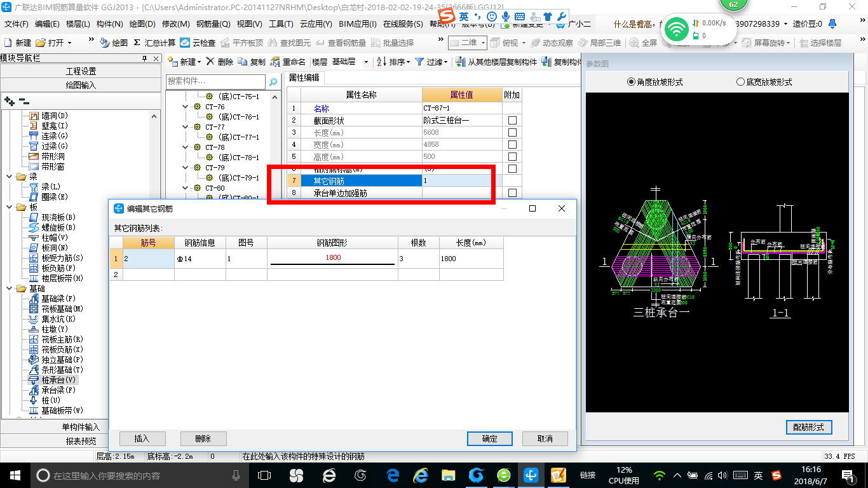
Task: Click 取消 in rebar dialog
Action: coord(545,438)
